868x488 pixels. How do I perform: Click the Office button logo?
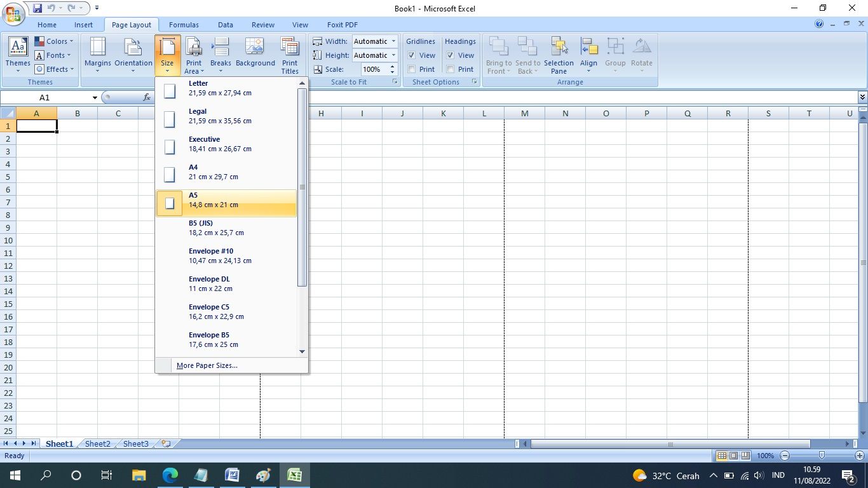pyautogui.click(x=14, y=13)
